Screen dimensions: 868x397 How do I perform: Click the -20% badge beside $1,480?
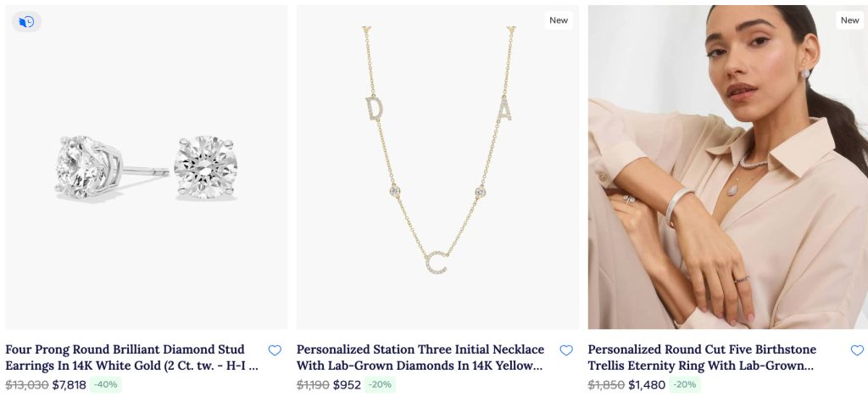(685, 384)
